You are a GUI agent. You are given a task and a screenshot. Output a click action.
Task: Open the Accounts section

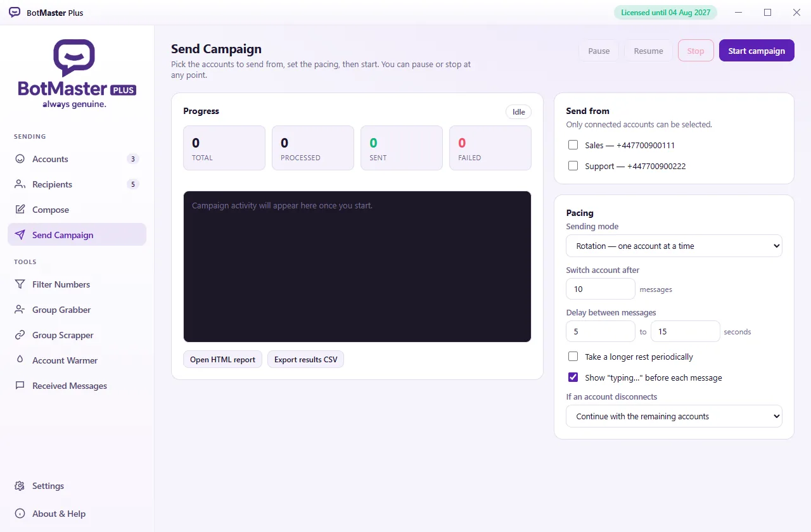coord(77,159)
